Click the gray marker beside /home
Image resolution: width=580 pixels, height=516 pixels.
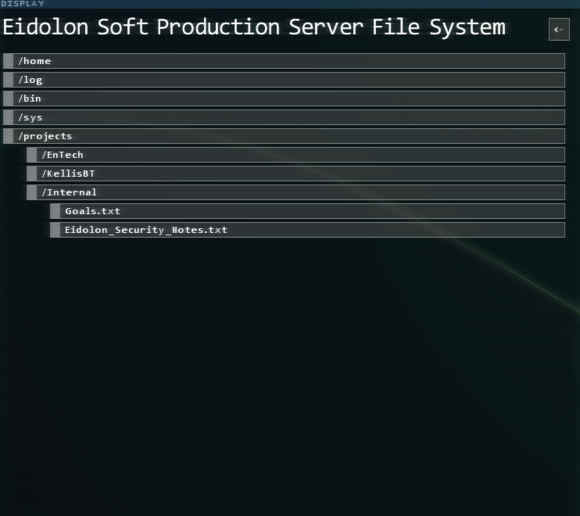click(8, 61)
